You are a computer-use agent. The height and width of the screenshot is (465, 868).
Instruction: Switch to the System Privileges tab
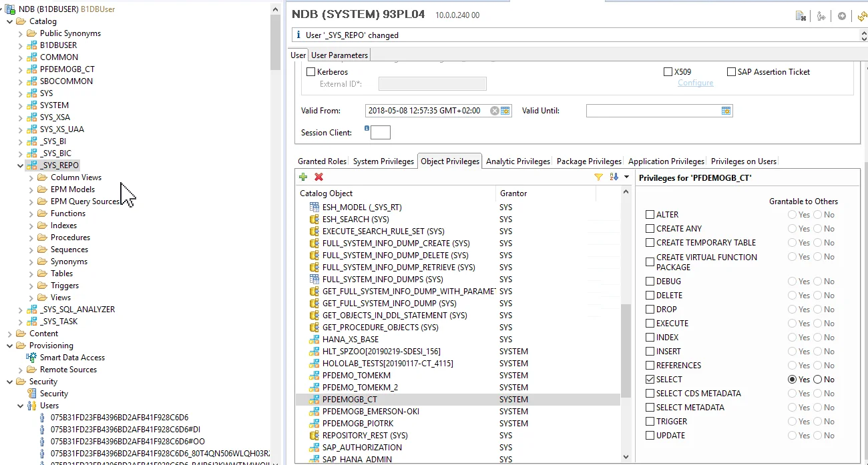tap(383, 161)
